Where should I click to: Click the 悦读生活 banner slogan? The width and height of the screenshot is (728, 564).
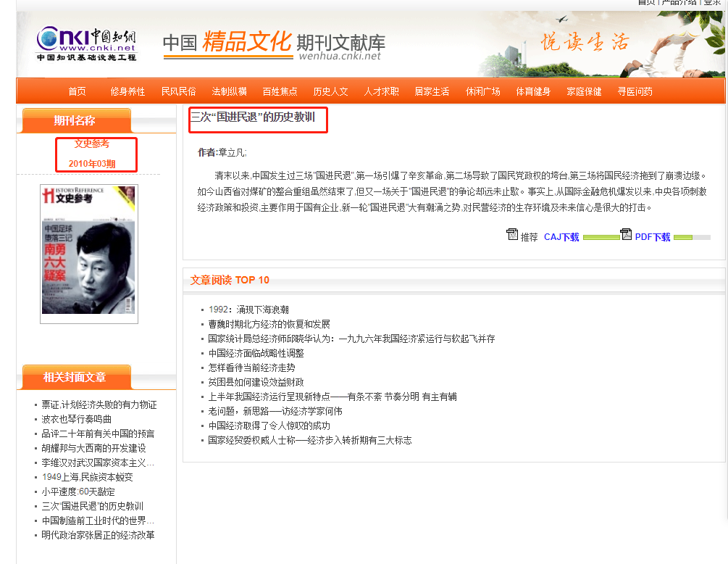pos(585,42)
